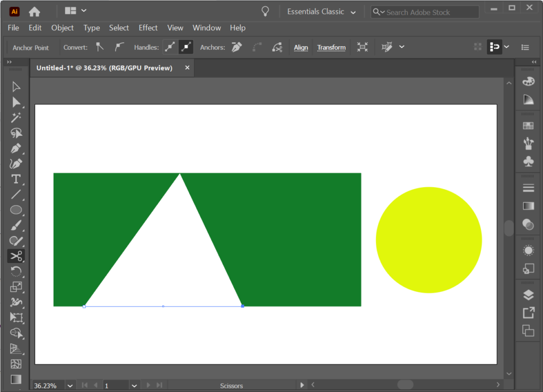Switch to the Untitled-1 document tab

click(x=106, y=67)
